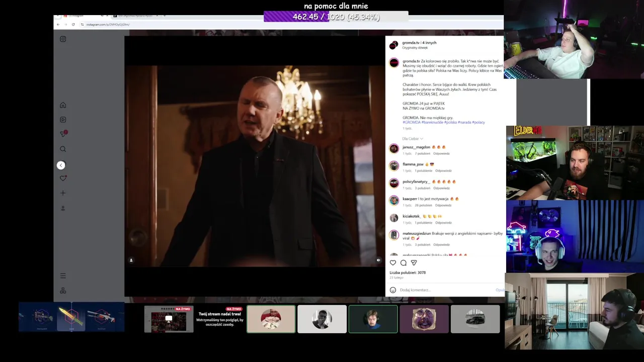Reply to flamma_psw's comment

[x=443, y=171]
